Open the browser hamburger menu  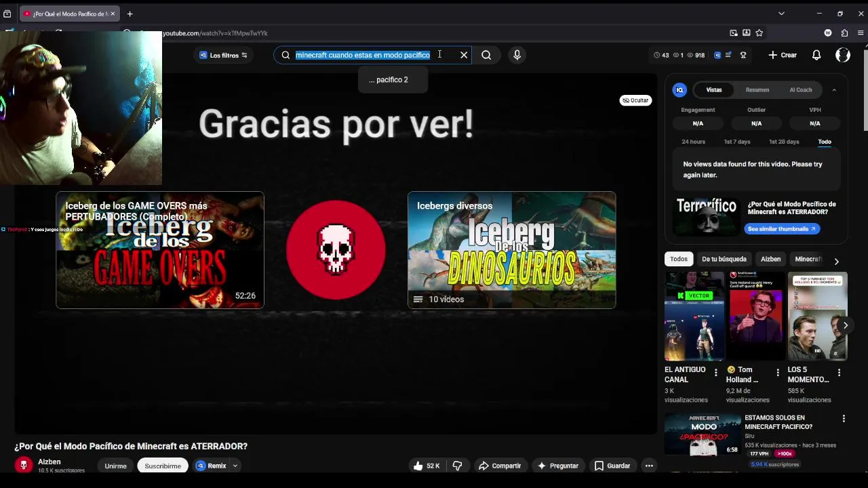tap(861, 33)
